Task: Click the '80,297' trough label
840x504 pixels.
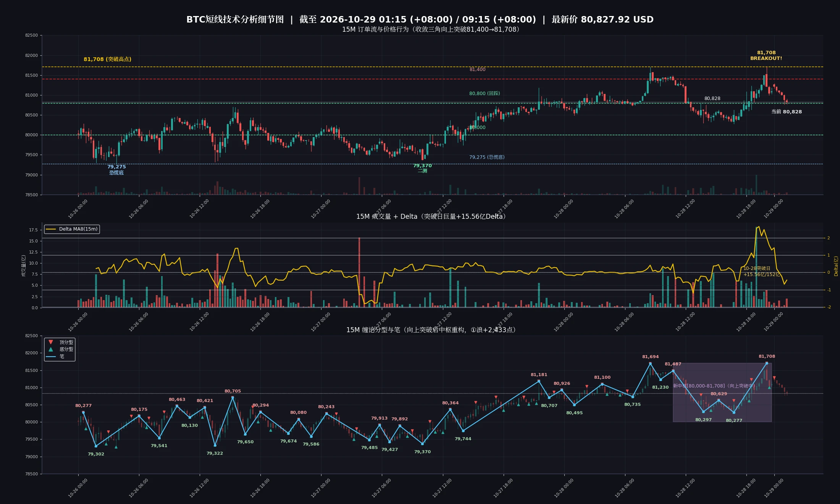Action: tap(703, 420)
